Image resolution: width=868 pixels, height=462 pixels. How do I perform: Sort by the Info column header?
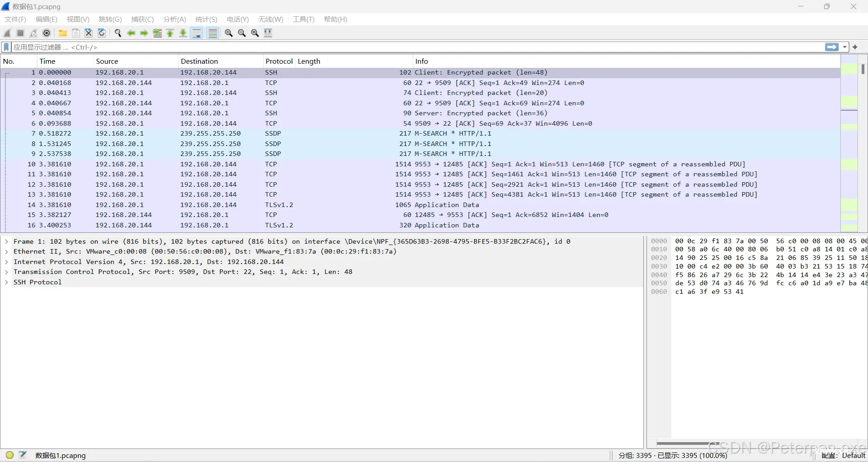point(627,61)
